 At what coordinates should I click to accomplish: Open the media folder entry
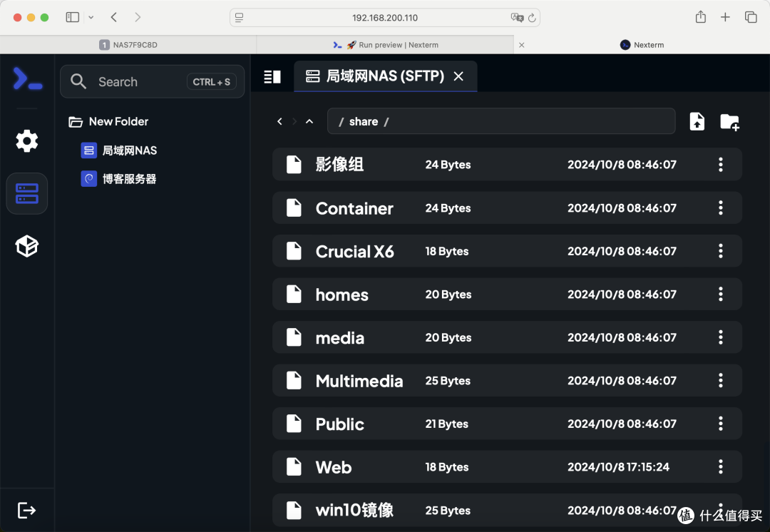(x=342, y=337)
